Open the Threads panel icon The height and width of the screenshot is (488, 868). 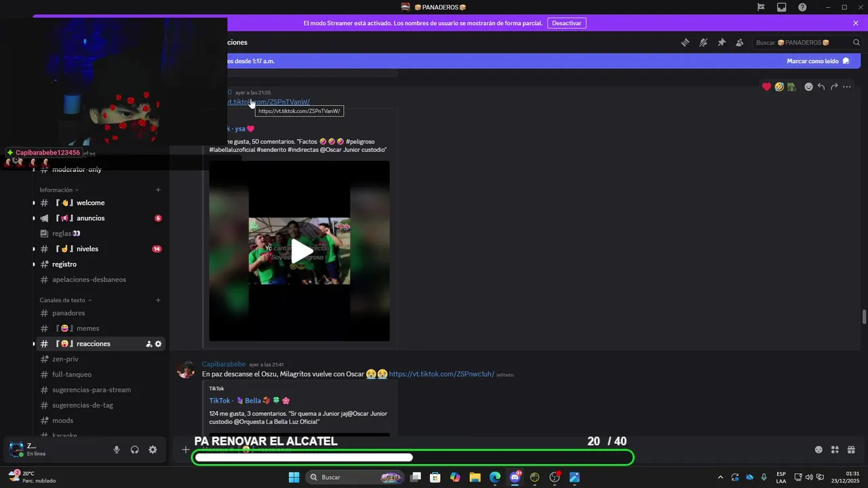[x=685, y=42]
